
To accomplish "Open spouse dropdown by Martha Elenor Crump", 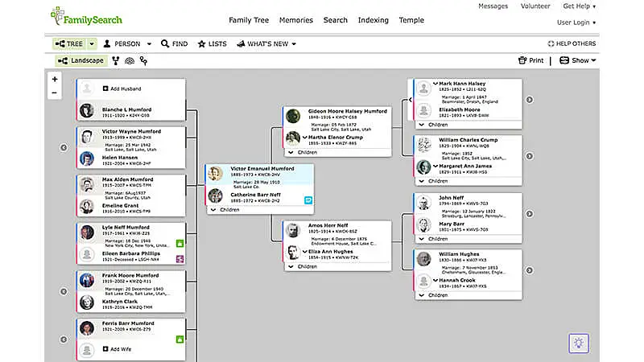I will (305, 138).
